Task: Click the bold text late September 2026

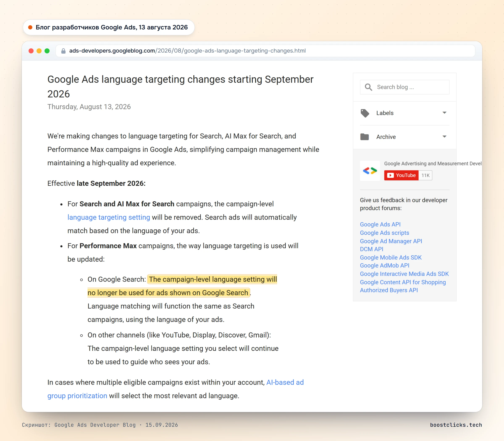Action: (111, 184)
